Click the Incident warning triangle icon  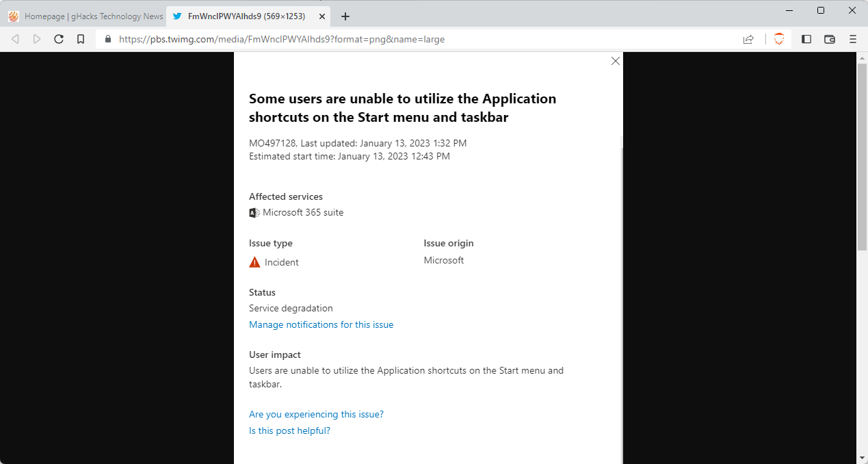[x=255, y=262]
